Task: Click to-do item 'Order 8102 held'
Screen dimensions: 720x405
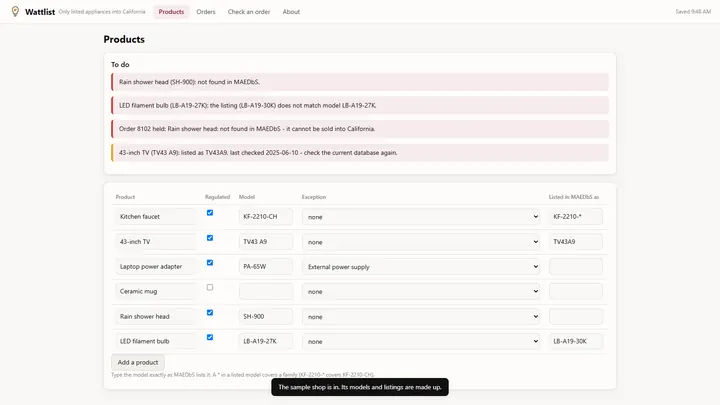Action: pos(360,129)
